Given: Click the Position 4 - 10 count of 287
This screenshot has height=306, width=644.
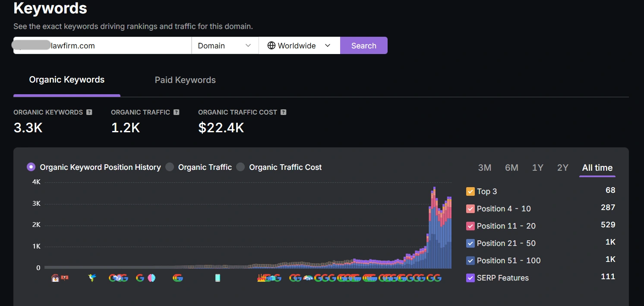Looking at the screenshot, I should pyautogui.click(x=608, y=207).
